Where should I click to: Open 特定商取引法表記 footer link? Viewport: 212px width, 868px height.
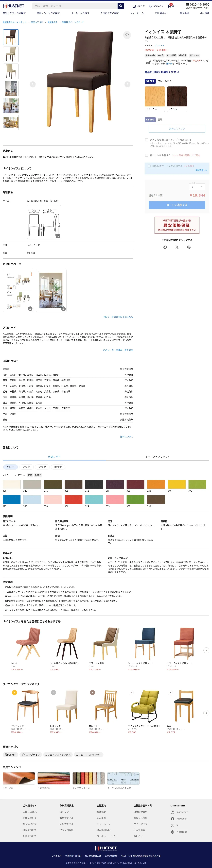[73, 856]
